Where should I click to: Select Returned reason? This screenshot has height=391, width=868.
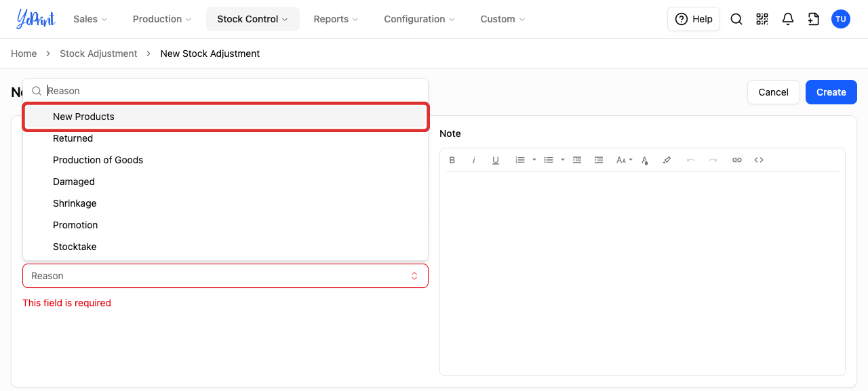click(x=225, y=138)
